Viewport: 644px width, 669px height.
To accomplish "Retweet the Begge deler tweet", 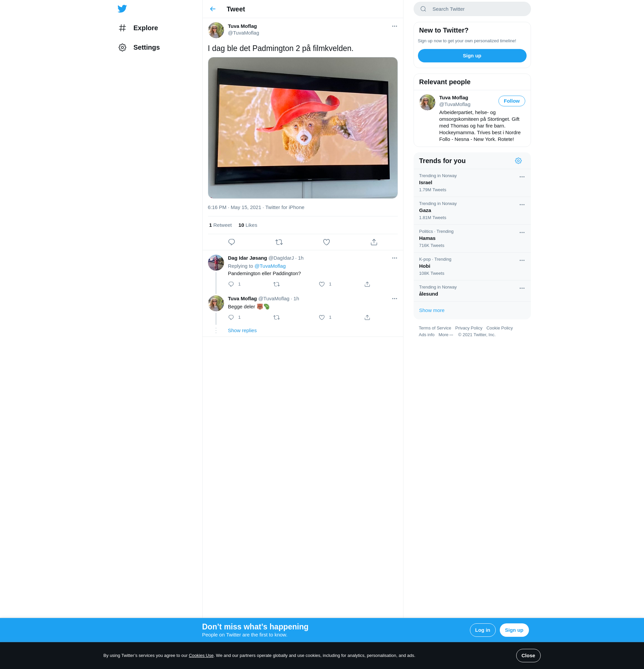I will (276, 317).
